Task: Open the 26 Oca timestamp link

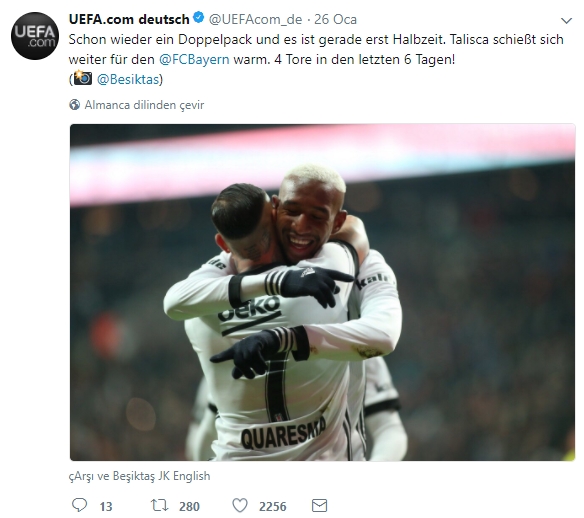Action: (x=335, y=19)
